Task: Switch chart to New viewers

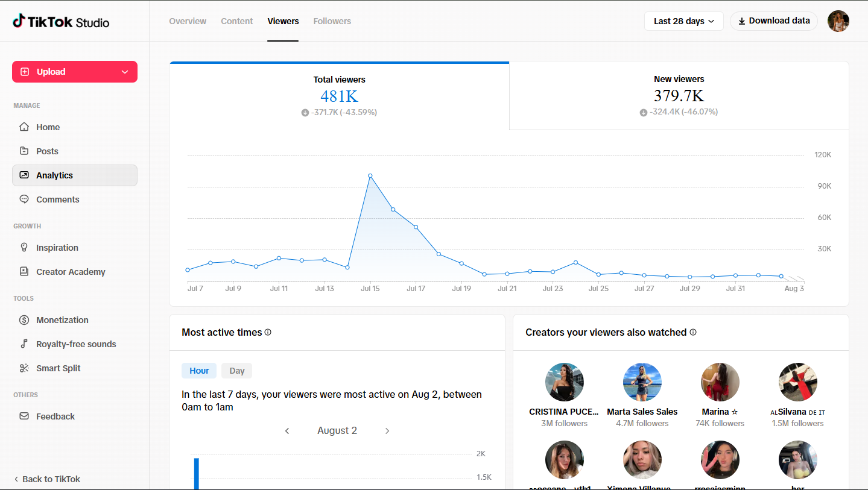Action: click(679, 96)
